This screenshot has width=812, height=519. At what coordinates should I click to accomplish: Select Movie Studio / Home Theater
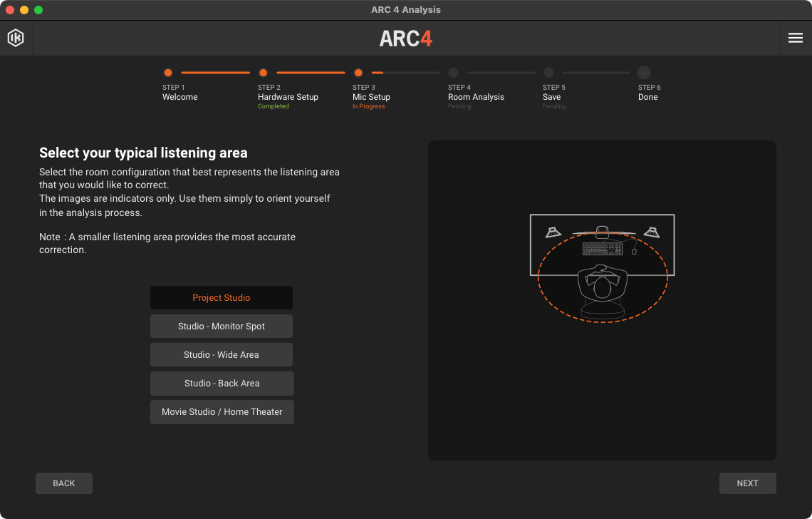222,411
